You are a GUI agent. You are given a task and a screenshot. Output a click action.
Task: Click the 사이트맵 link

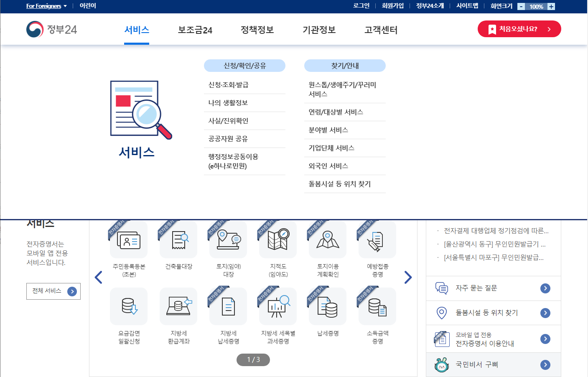coord(467,6)
